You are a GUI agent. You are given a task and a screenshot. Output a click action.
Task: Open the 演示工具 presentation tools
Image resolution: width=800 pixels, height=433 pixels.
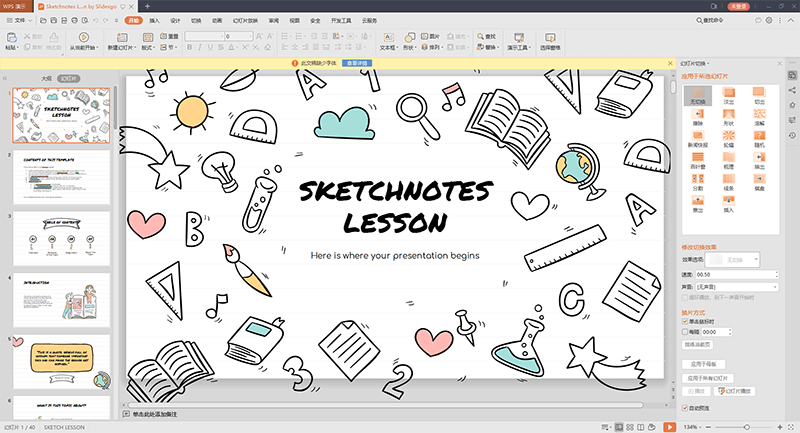click(521, 40)
